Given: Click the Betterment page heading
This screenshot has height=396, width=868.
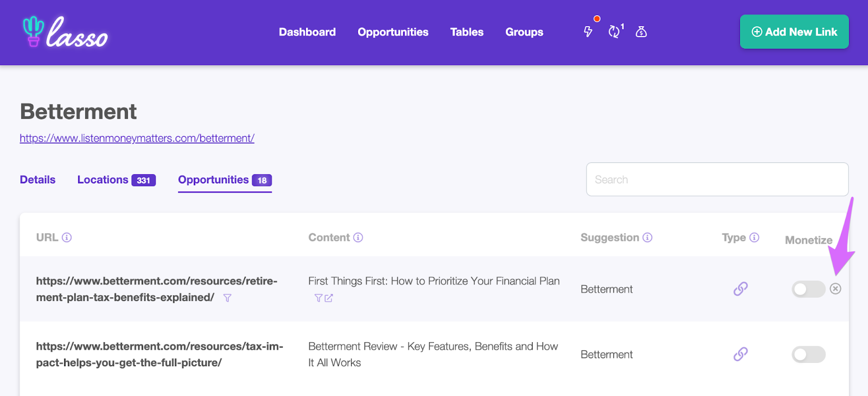Looking at the screenshot, I should point(79,112).
